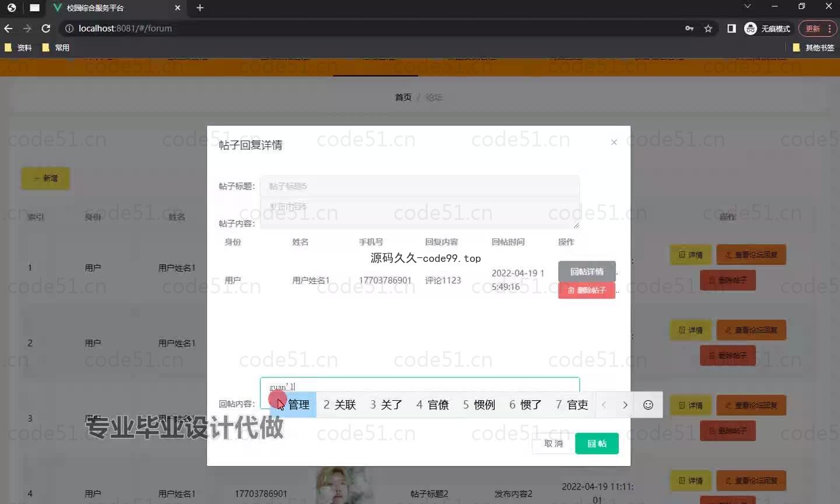Click 查看论坛回复 button in row 4
The width and height of the screenshot is (840, 504).
[751, 481]
